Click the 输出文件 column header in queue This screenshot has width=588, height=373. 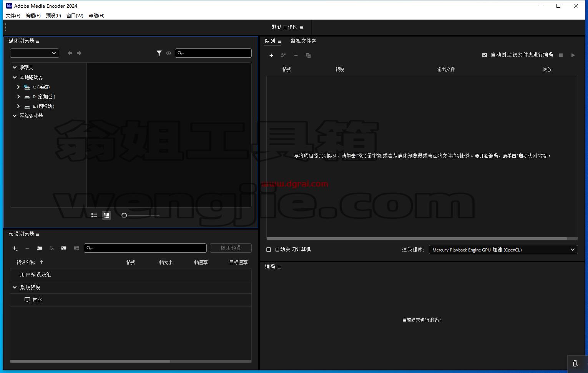tap(446, 70)
